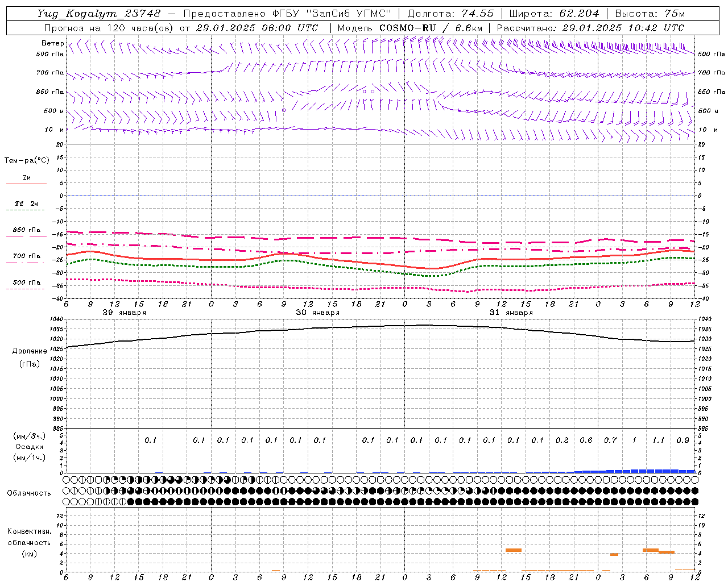The width and height of the screenshot is (728, 582).
Task: Click the precipitation value 0.9
Action: [683, 440]
